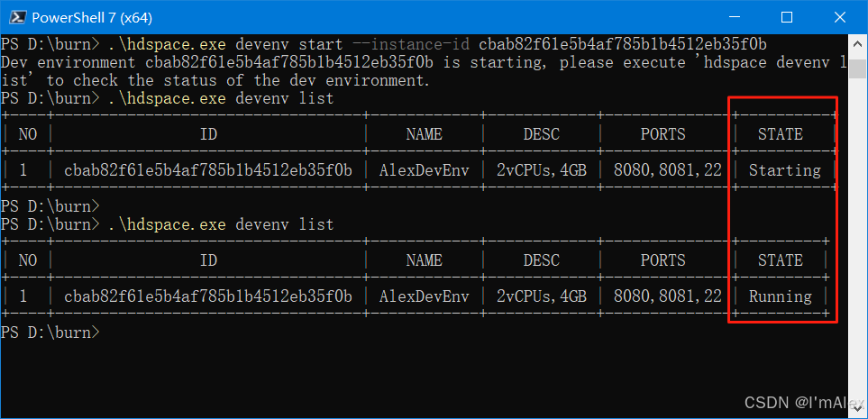Screen dimensions: 868x419
Task: Maximize the PowerShell 7 window
Action: tap(786, 17)
